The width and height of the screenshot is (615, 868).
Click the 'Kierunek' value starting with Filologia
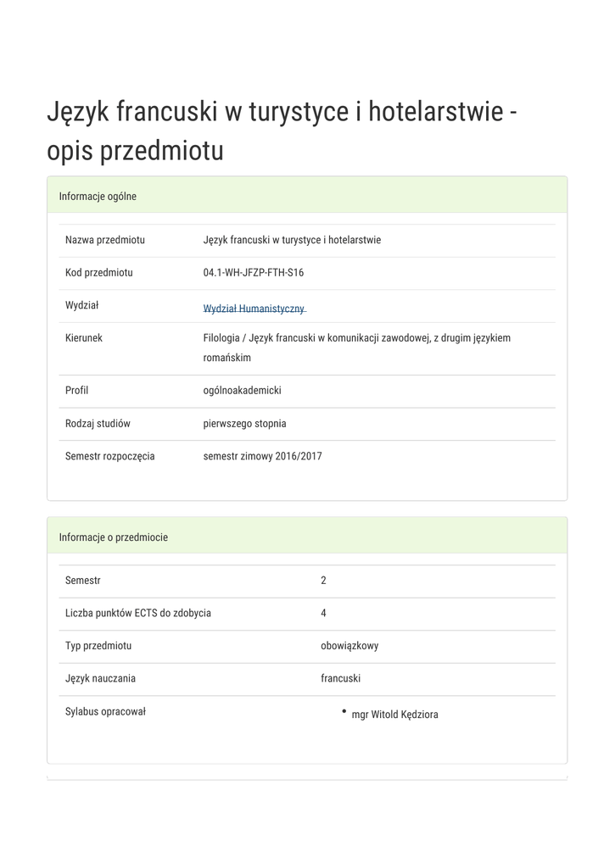coord(356,338)
